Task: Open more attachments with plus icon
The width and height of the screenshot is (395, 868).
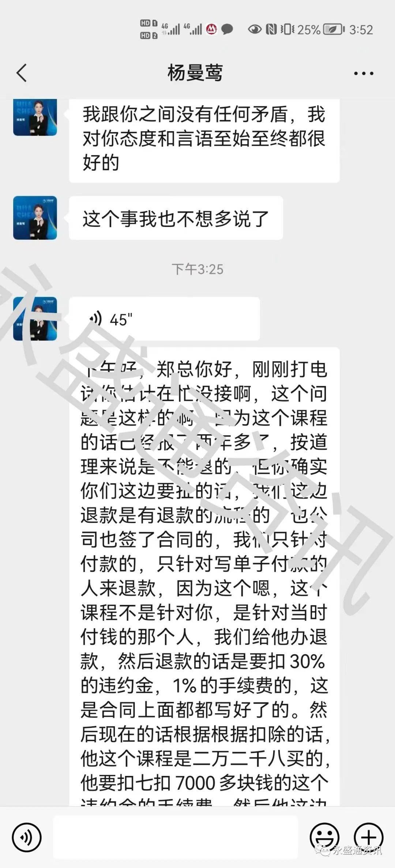Action: (x=369, y=837)
